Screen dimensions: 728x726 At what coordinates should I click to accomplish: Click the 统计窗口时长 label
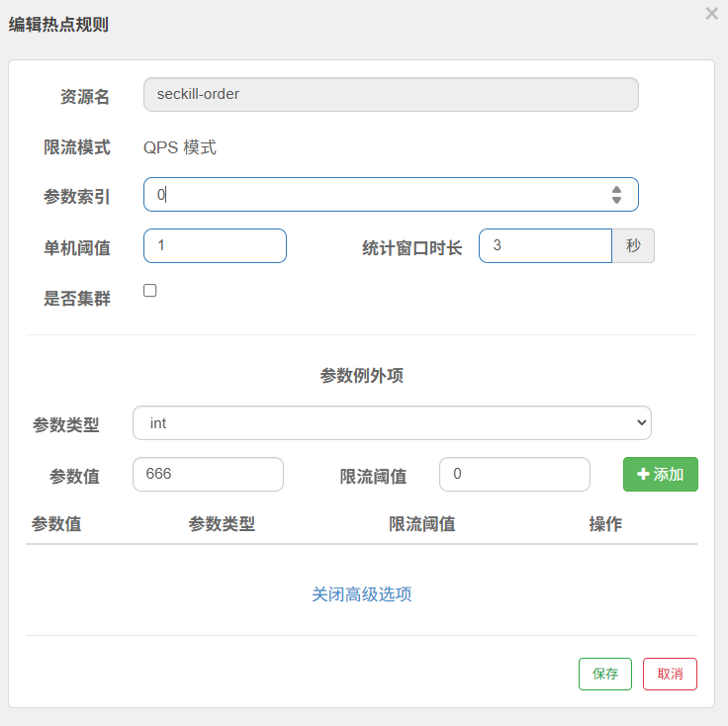411,248
